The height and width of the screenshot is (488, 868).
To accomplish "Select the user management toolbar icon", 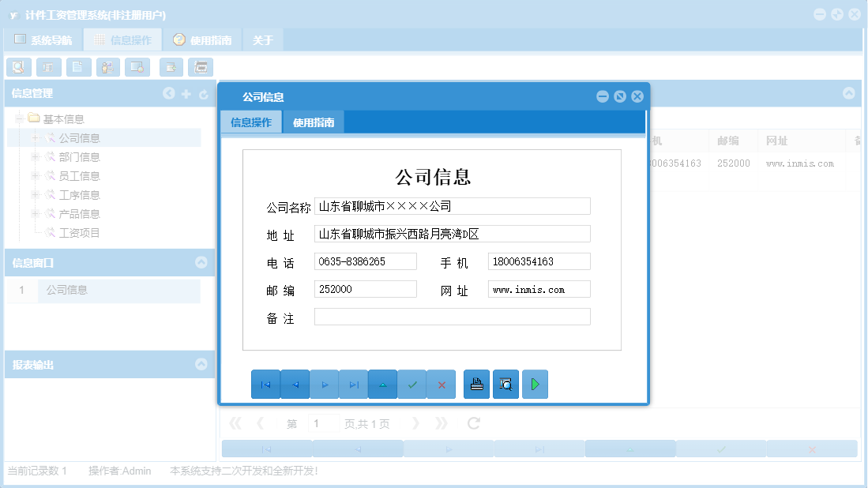I will 107,67.
